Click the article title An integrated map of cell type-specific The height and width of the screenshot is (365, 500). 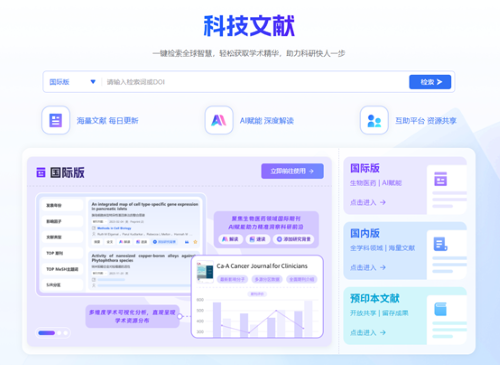pos(145,206)
